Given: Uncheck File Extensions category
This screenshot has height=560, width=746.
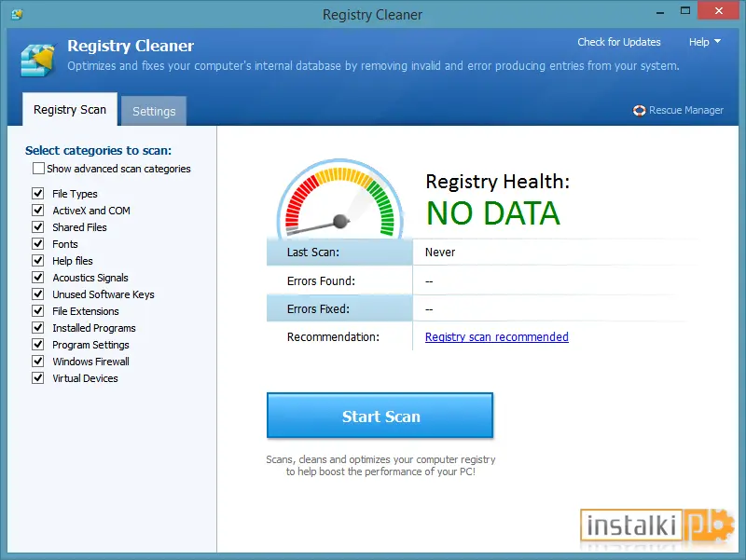Looking at the screenshot, I should pyautogui.click(x=38, y=311).
